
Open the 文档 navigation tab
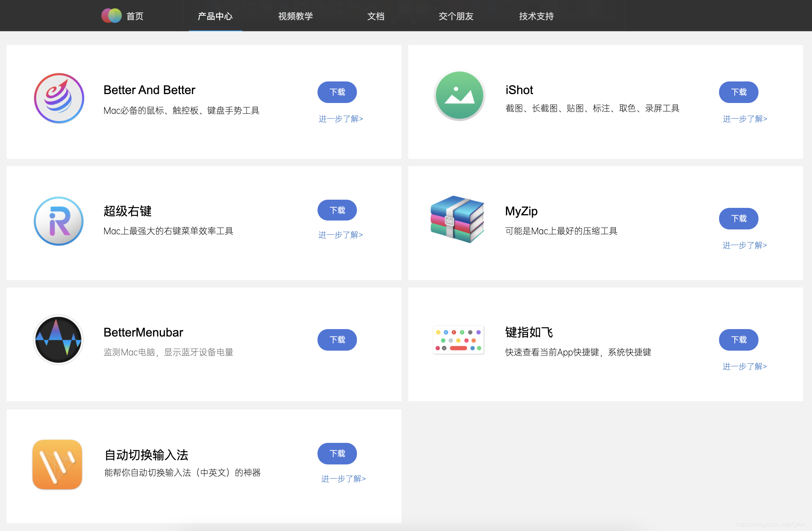376,16
